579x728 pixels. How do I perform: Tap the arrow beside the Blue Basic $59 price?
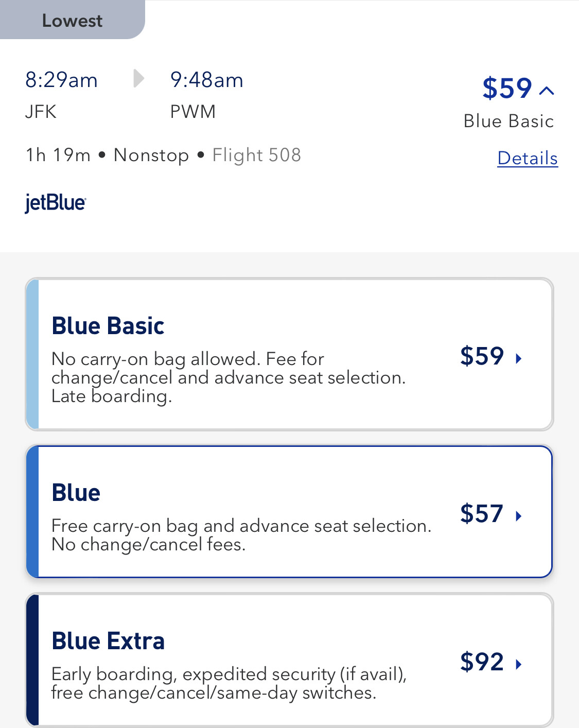[519, 358]
